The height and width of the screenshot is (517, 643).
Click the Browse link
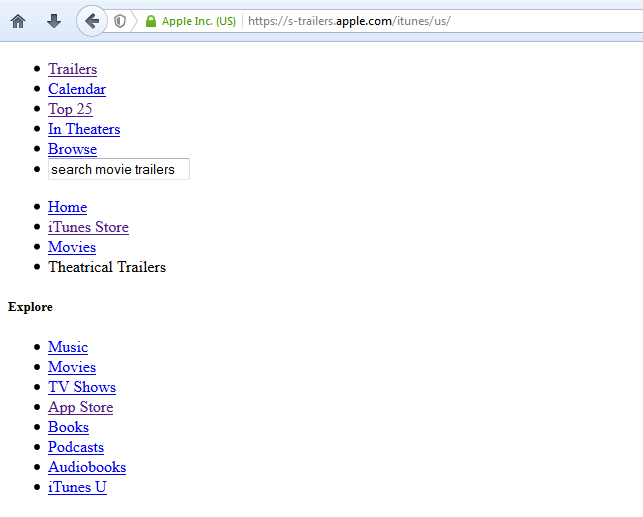point(72,149)
